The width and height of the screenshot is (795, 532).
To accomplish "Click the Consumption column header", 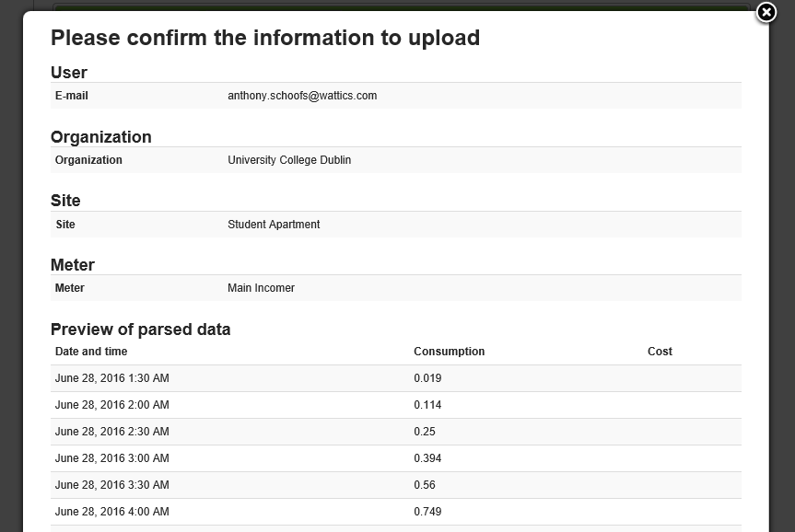I will point(449,352).
